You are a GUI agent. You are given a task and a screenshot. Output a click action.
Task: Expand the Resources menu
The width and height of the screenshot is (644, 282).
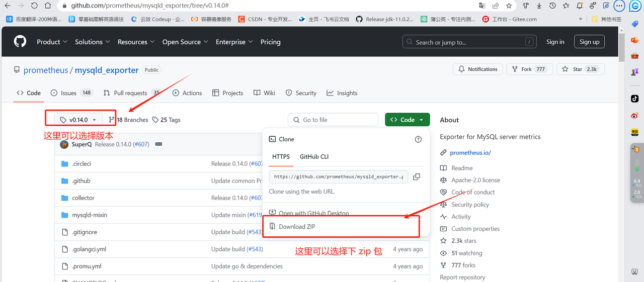[136, 42]
